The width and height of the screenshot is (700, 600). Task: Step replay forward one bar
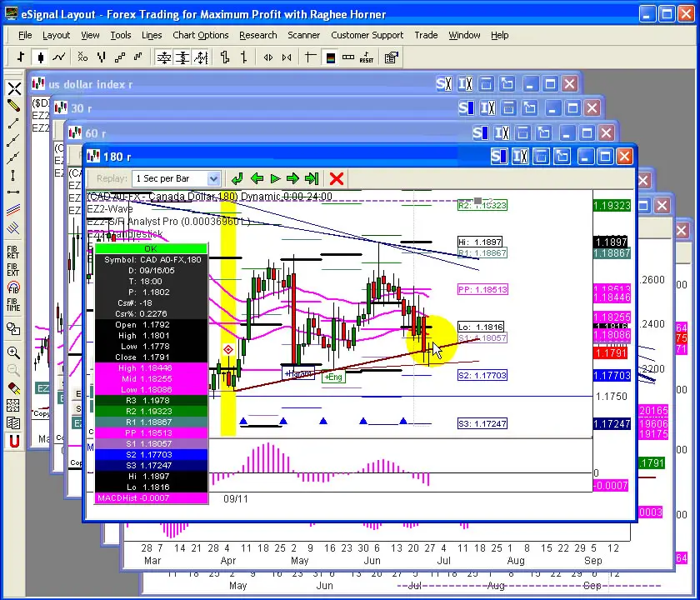(292, 179)
